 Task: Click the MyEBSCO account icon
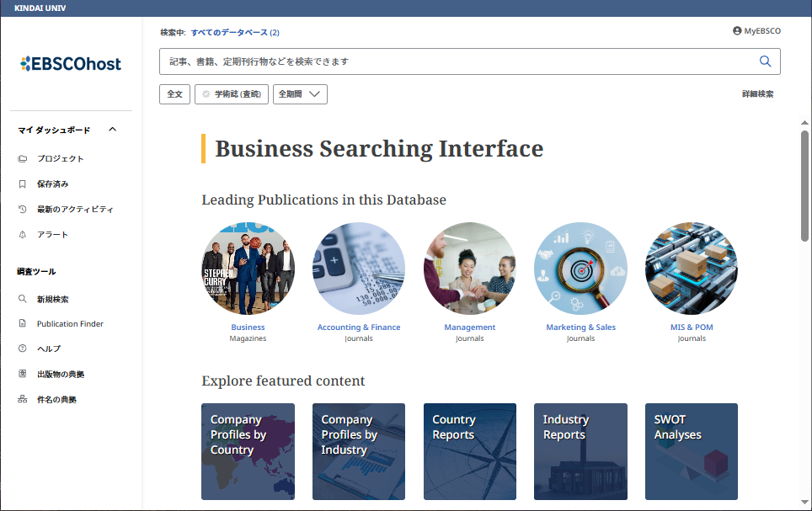pos(737,30)
